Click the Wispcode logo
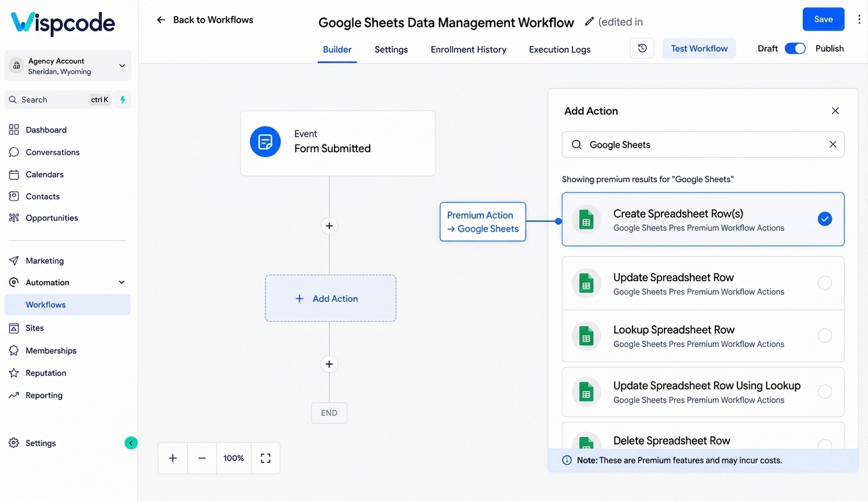Image resolution: width=868 pixels, height=501 pixels. point(63,24)
